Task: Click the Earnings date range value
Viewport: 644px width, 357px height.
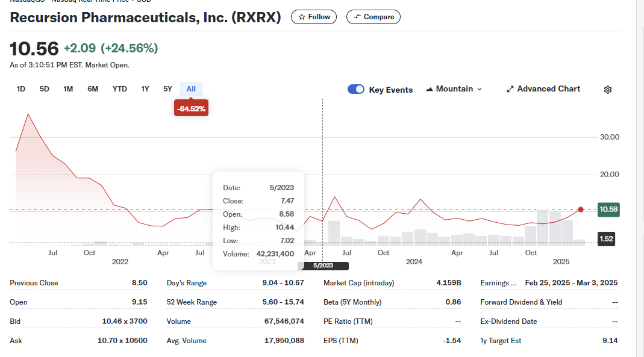Action: (x=571, y=283)
